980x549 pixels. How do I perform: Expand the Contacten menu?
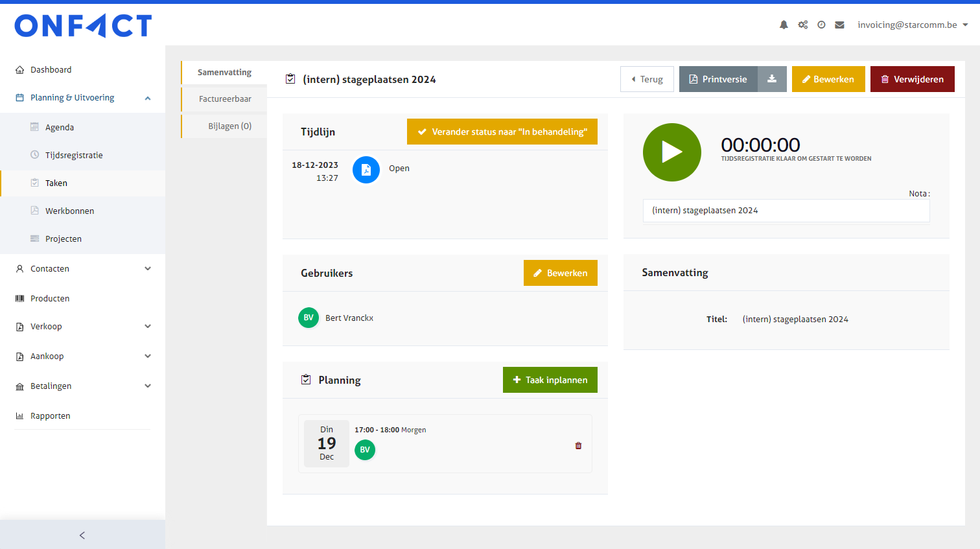coord(148,268)
